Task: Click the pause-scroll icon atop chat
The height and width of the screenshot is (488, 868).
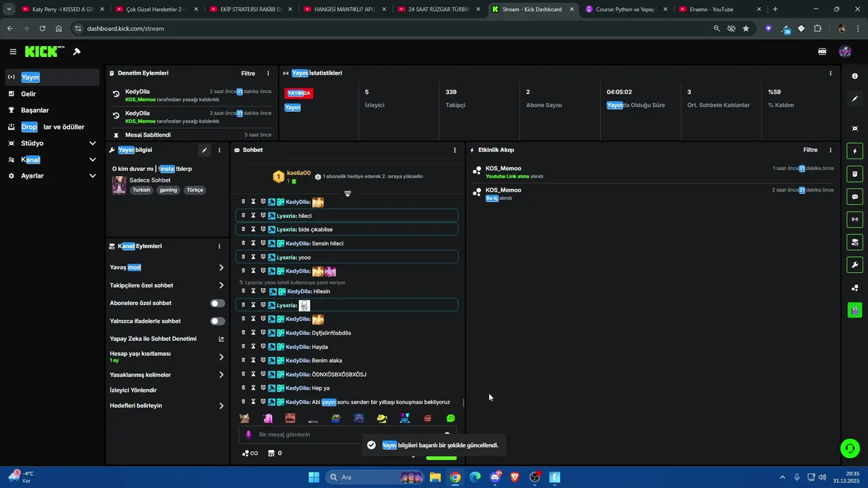Action: click(347, 194)
